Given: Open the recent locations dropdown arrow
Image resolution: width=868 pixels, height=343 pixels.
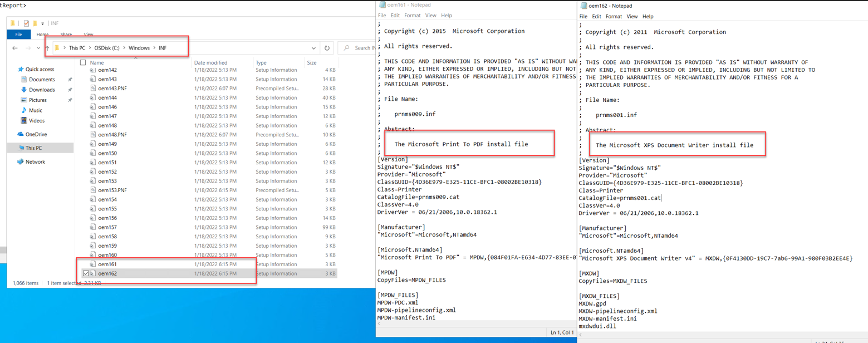Looking at the screenshot, I should (x=38, y=48).
